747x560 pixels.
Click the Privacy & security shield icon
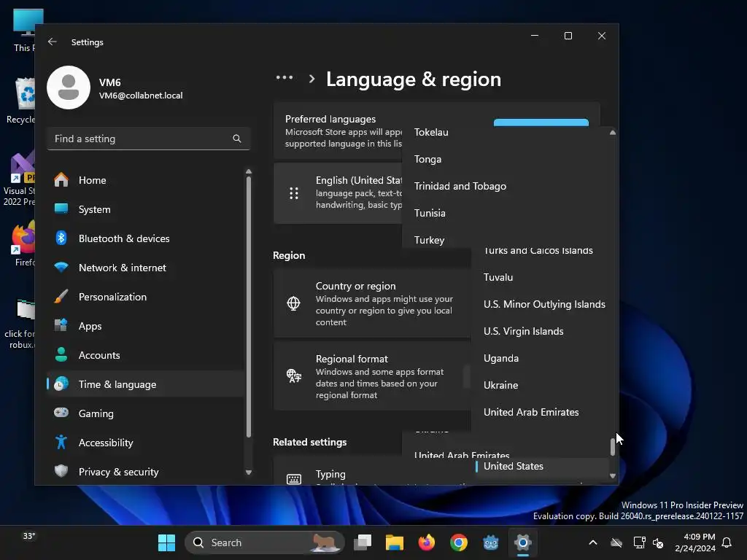click(61, 472)
